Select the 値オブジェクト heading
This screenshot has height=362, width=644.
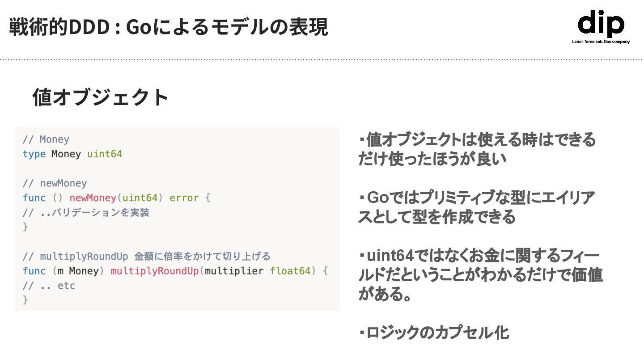[x=101, y=97]
